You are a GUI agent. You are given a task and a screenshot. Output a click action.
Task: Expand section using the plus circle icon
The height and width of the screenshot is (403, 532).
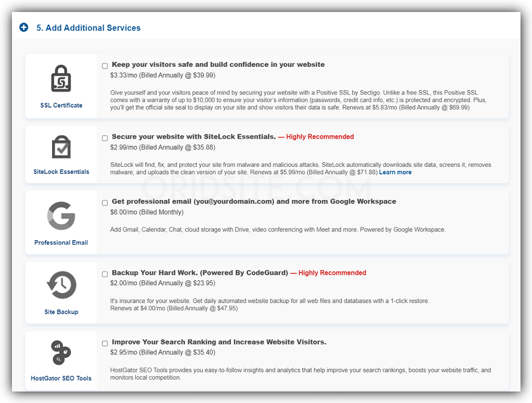click(24, 27)
